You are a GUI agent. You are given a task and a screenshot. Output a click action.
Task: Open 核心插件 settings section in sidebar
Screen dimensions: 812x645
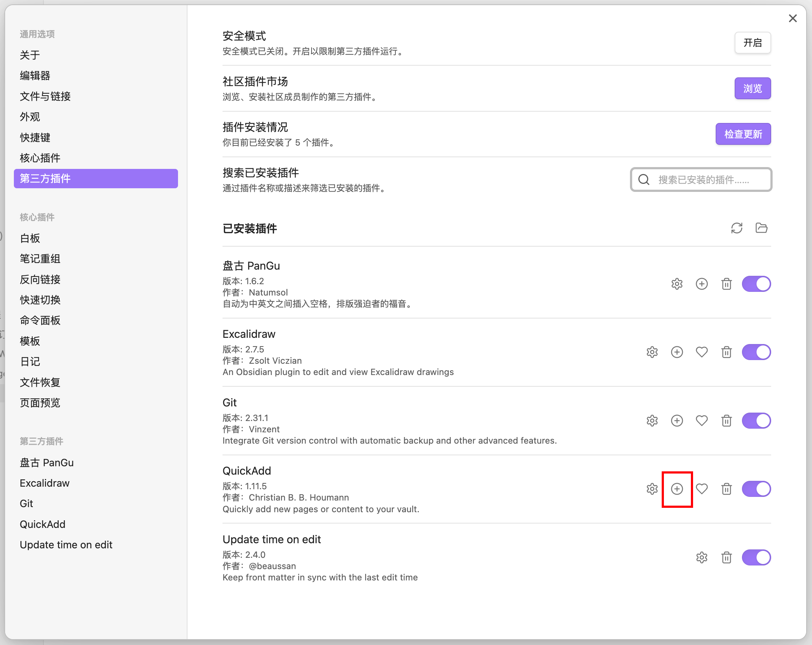40,158
